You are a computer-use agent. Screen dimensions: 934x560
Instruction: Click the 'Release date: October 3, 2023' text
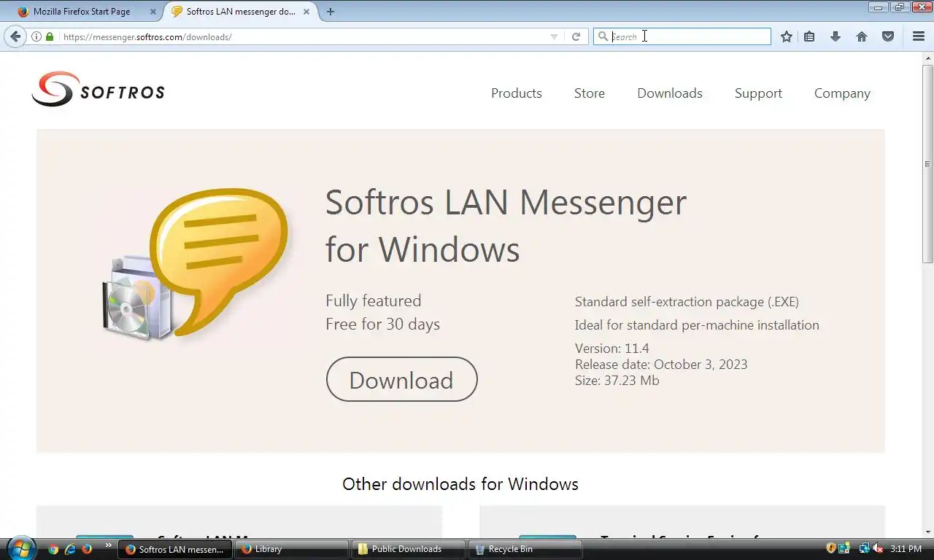click(x=661, y=365)
